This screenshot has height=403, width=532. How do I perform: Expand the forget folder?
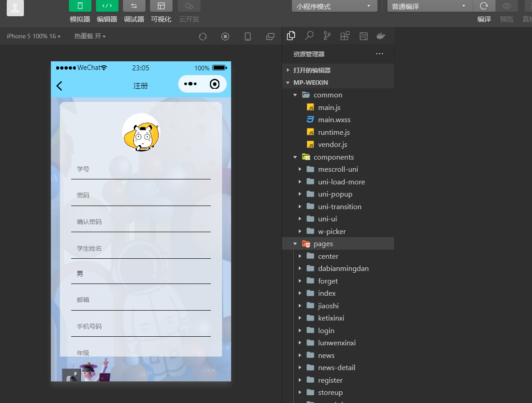click(338, 281)
